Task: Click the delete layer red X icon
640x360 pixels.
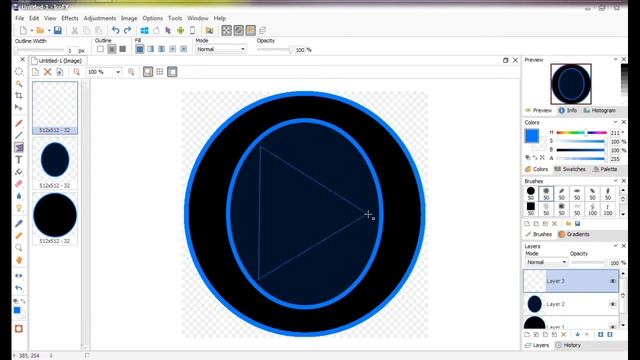Action: click(x=563, y=334)
